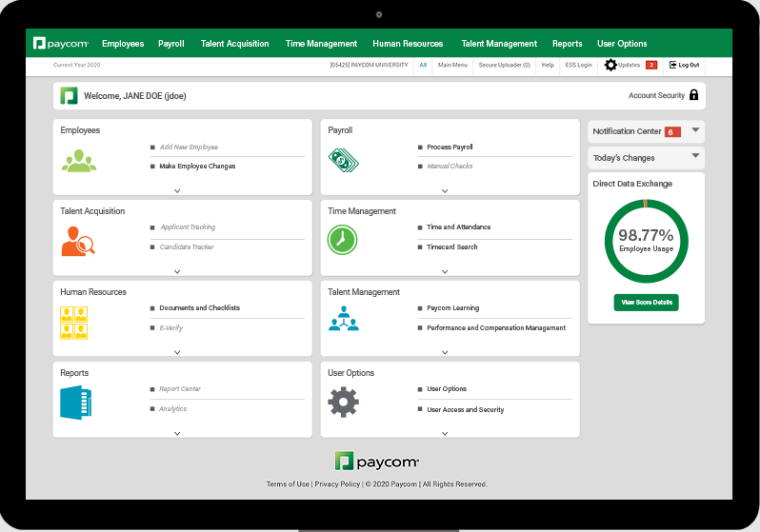Select the Main Menu tab
Viewport: 760px width, 532px height.
click(x=452, y=65)
